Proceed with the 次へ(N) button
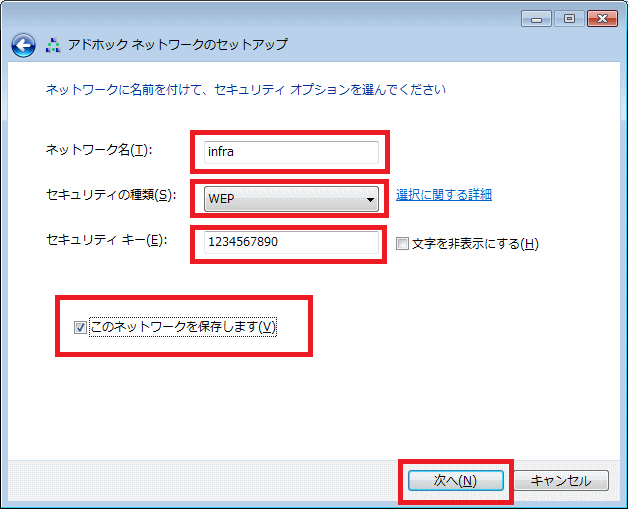Viewport: 628px width, 509px height. pos(456,480)
